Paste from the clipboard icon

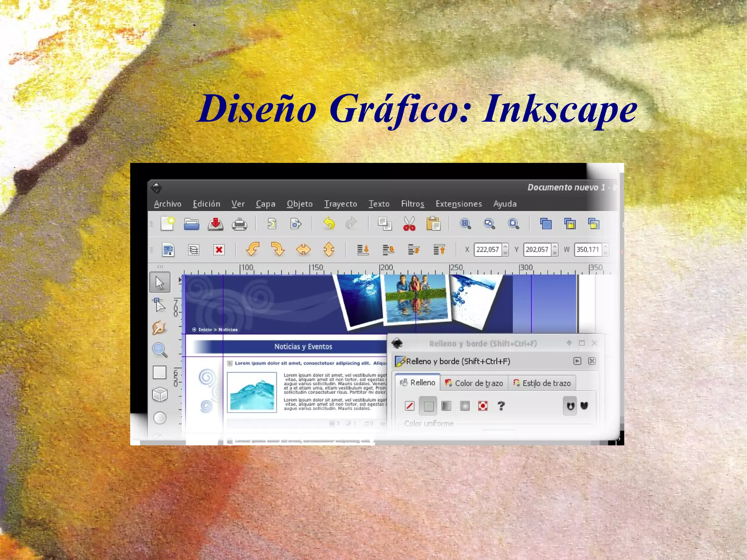[433, 223]
